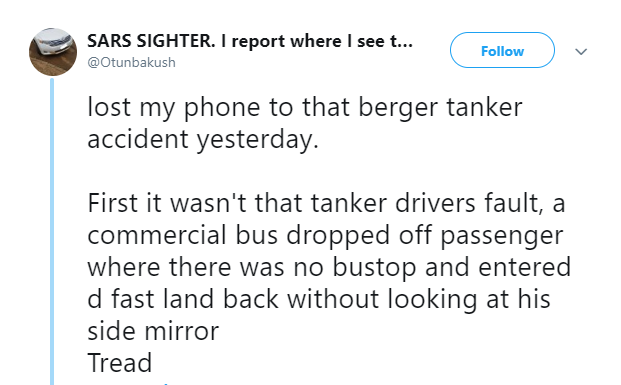The width and height of the screenshot is (621, 385).
Task: Visit the @Otunbakush handle
Action: tap(131, 63)
